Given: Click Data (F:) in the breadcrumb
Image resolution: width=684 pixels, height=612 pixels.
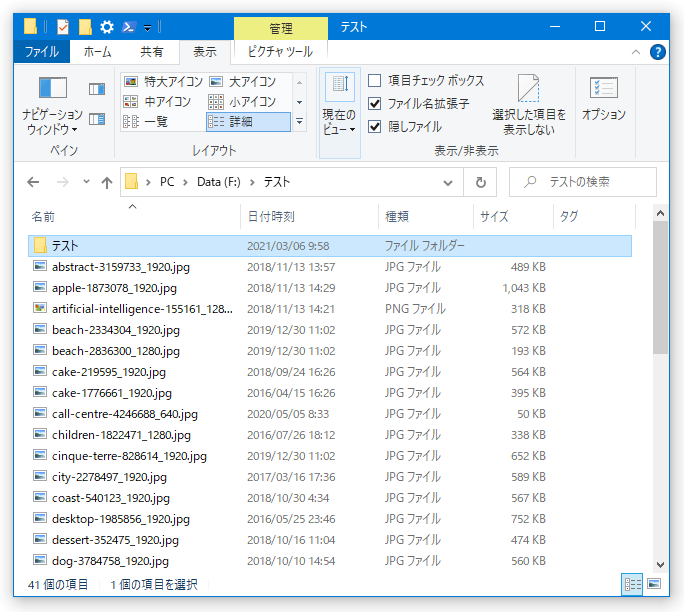Looking at the screenshot, I should pyautogui.click(x=219, y=182).
